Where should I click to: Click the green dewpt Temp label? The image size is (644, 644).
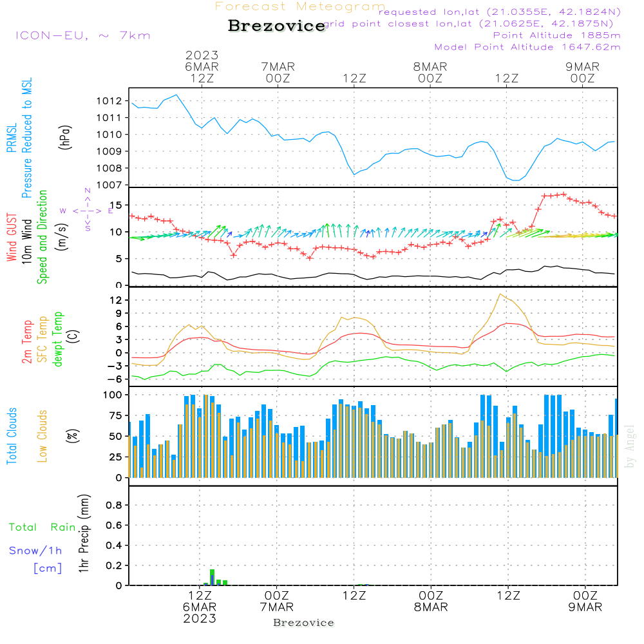click(58, 340)
